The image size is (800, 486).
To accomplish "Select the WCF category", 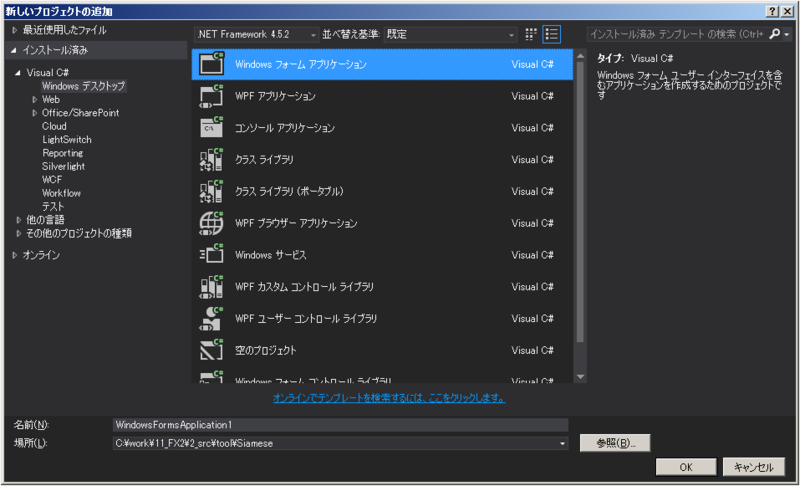I will [x=52, y=180].
